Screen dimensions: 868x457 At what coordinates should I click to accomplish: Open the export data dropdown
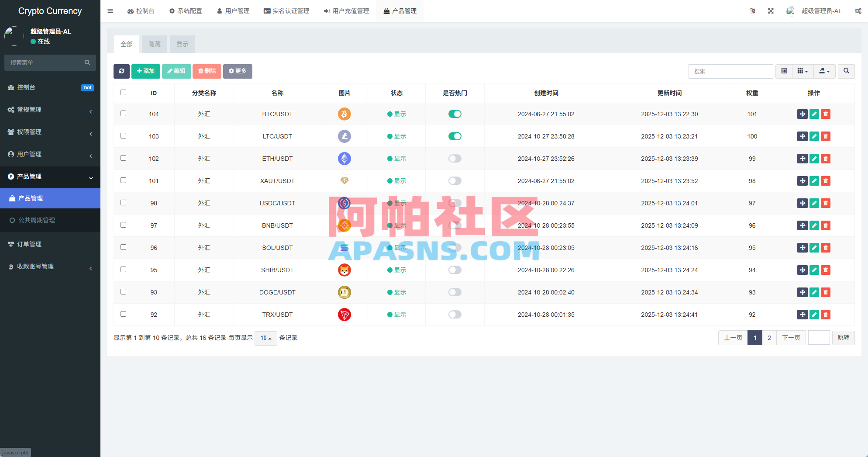(825, 71)
